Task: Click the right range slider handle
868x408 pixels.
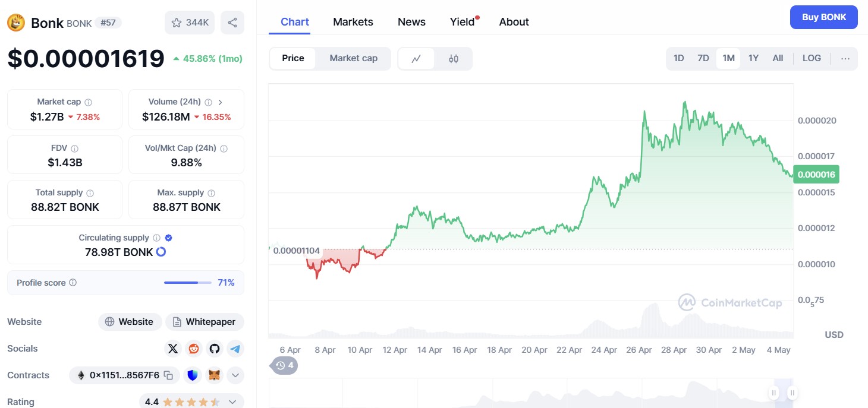Action: [x=792, y=393]
